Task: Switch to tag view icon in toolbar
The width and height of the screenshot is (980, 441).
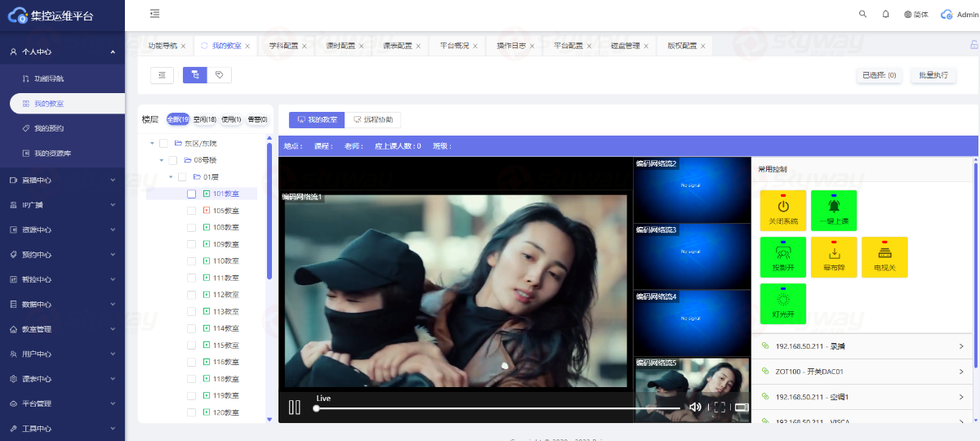Action: (x=219, y=75)
